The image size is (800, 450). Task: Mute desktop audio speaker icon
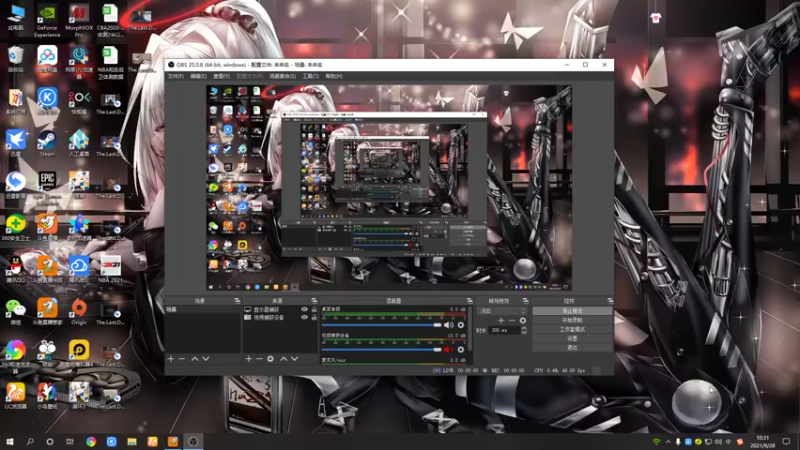448,325
